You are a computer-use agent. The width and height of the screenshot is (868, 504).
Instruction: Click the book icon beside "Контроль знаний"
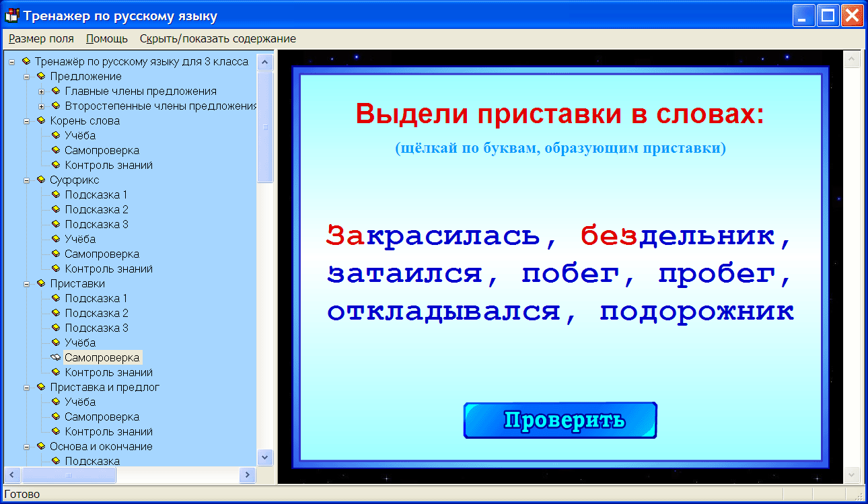click(55, 372)
